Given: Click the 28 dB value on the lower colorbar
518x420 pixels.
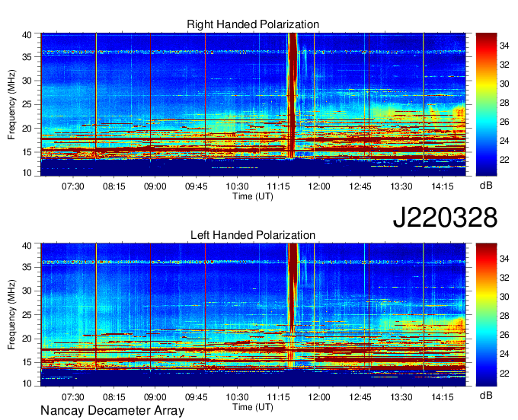Looking at the screenshot, I should pyautogui.click(x=504, y=316).
